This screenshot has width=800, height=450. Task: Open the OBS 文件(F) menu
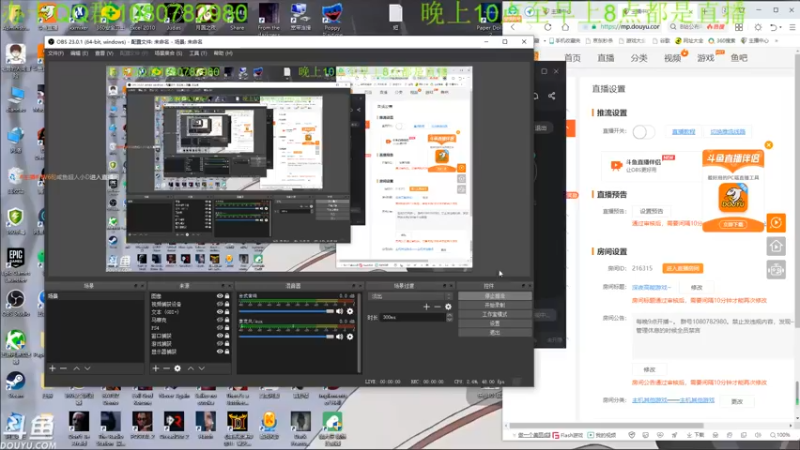tap(56, 53)
